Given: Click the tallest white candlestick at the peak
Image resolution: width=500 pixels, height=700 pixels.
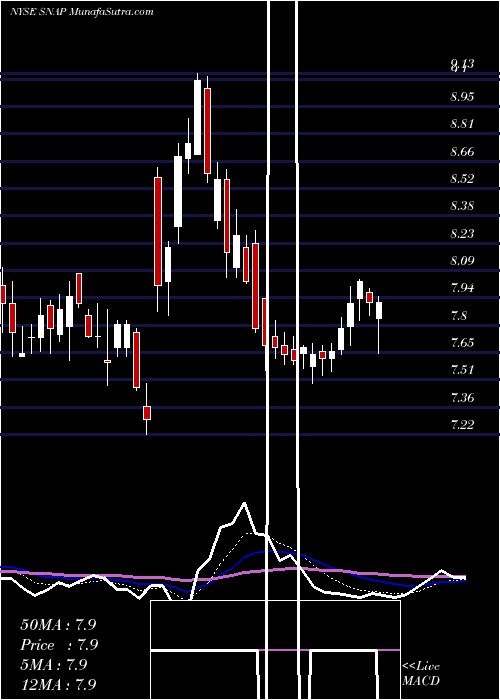Looking at the screenshot, I should click(x=197, y=117).
